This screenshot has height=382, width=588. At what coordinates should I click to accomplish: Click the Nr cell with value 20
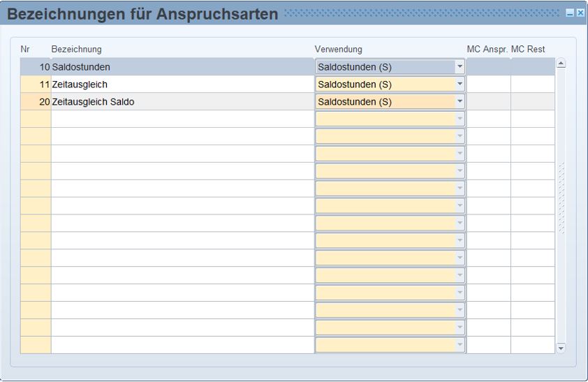coord(36,102)
